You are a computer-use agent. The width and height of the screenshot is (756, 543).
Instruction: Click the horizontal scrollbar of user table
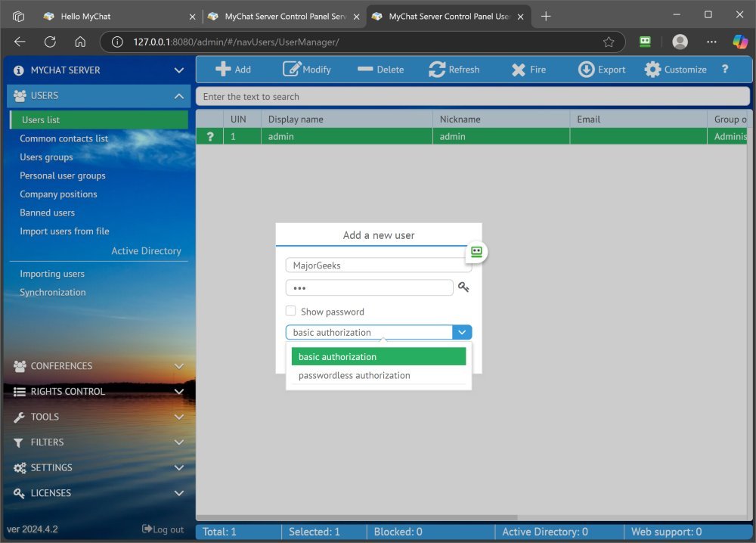pyautogui.click(x=357, y=517)
